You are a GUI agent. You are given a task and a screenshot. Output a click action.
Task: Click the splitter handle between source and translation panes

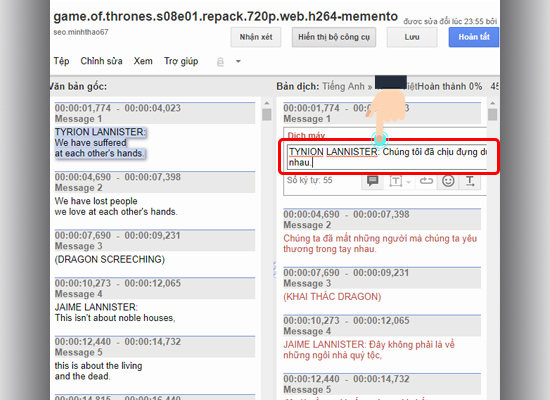pyautogui.click(x=274, y=270)
